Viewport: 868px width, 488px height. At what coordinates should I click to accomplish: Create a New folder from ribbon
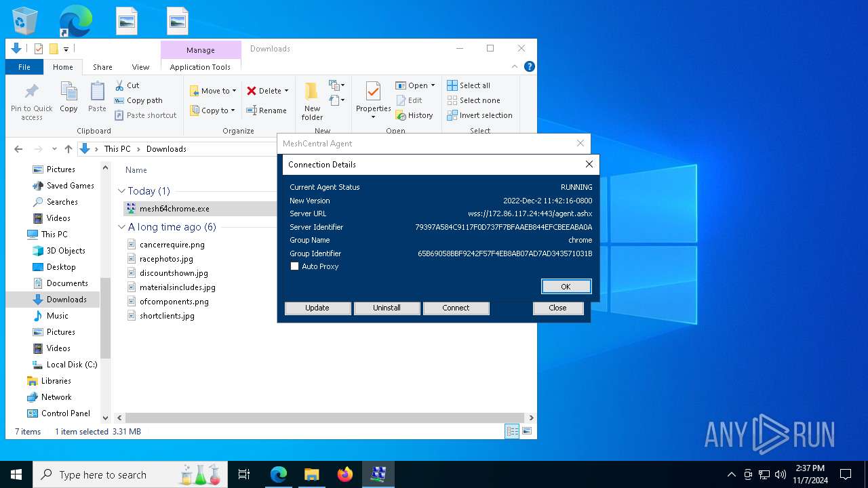(312, 102)
